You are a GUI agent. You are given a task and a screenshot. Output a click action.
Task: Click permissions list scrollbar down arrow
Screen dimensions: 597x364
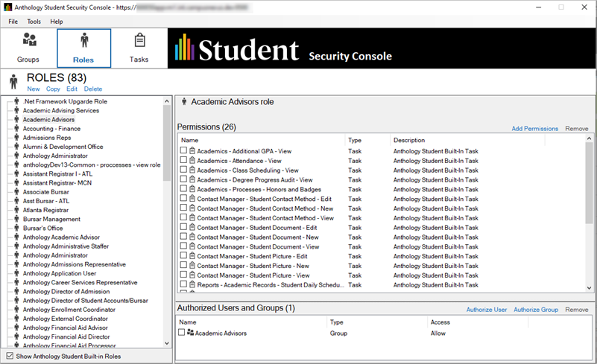tap(589, 288)
